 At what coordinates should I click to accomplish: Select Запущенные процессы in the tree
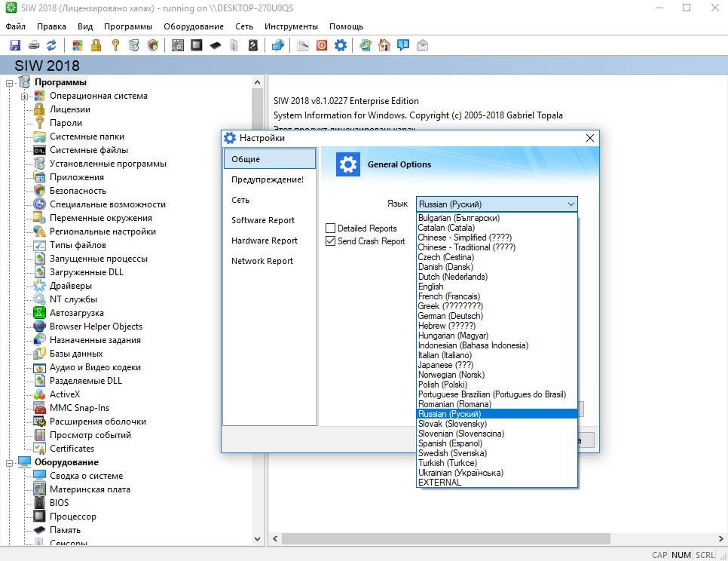pos(99,259)
